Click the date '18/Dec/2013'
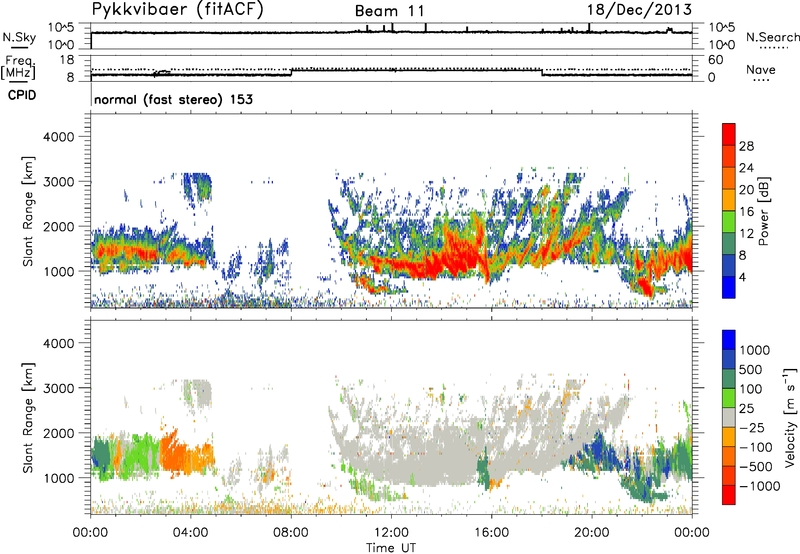This screenshot has width=800, height=554. coord(639,10)
